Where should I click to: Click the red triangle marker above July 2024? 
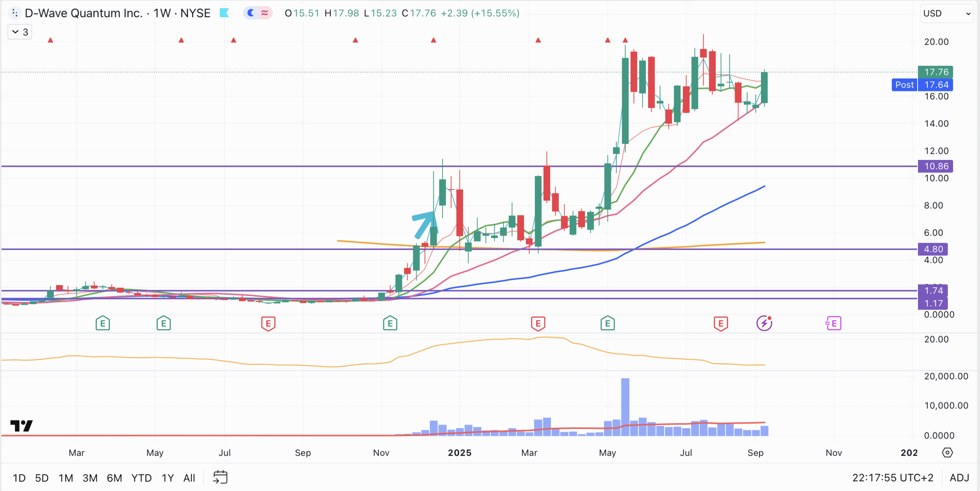tap(234, 40)
